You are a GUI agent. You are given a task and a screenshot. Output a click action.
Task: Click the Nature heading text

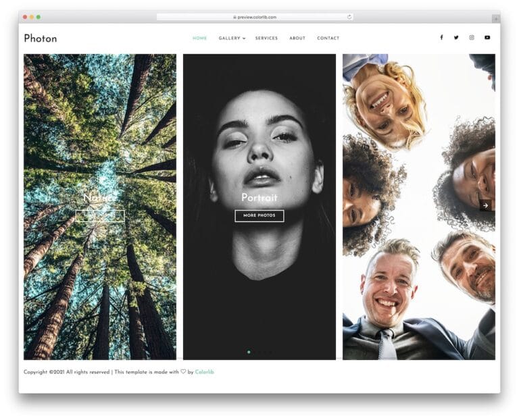point(100,198)
